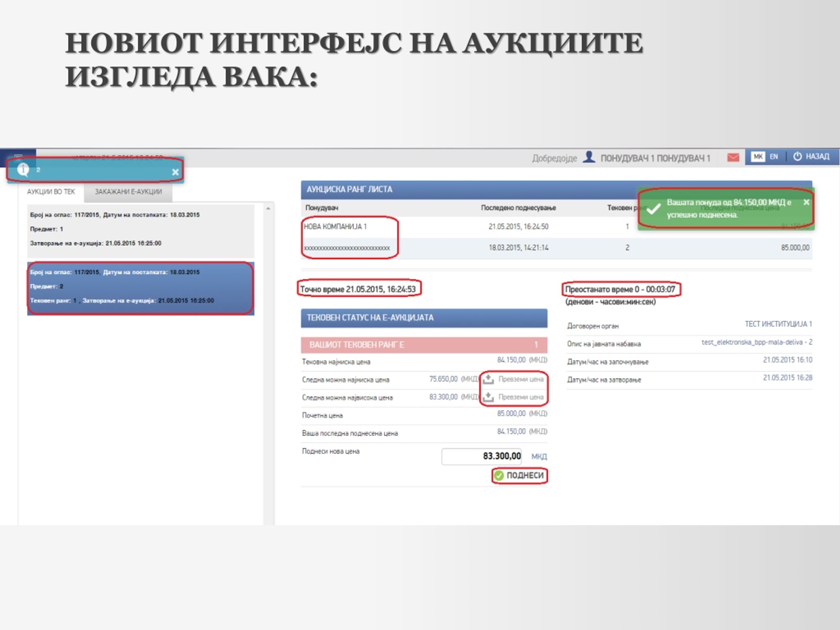Click the info icon in the blue notification
The width and height of the screenshot is (840, 630).
pos(23,170)
